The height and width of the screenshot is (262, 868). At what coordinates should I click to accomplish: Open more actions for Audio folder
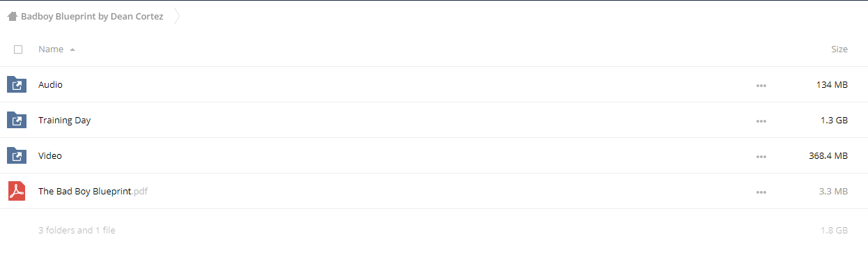(x=761, y=86)
